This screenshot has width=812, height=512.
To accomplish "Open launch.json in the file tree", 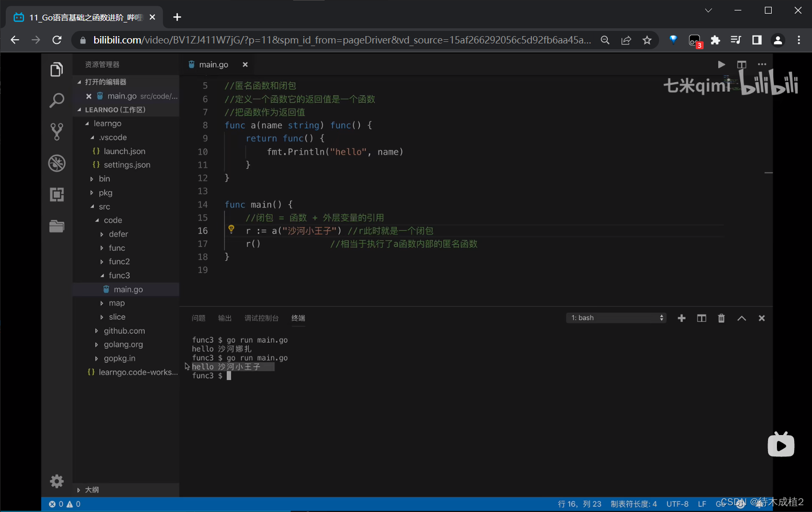I will 125,151.
